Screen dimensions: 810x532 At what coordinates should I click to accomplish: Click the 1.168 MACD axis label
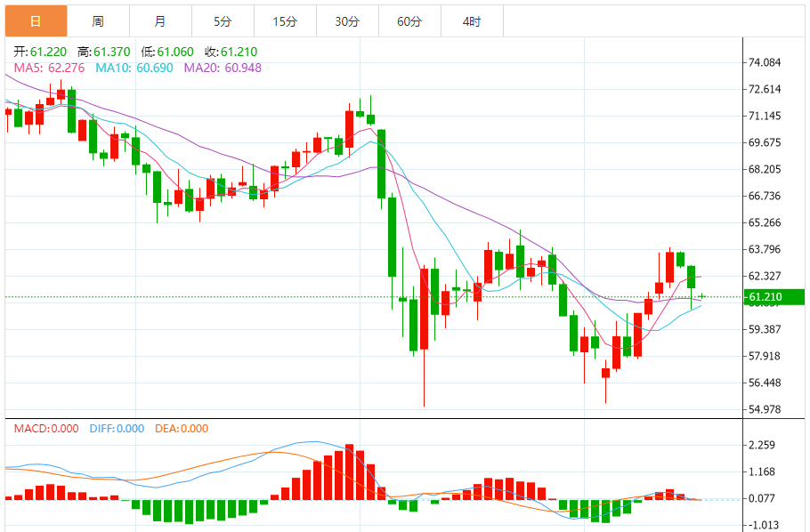pyautogui.click(x=762, y=472)
